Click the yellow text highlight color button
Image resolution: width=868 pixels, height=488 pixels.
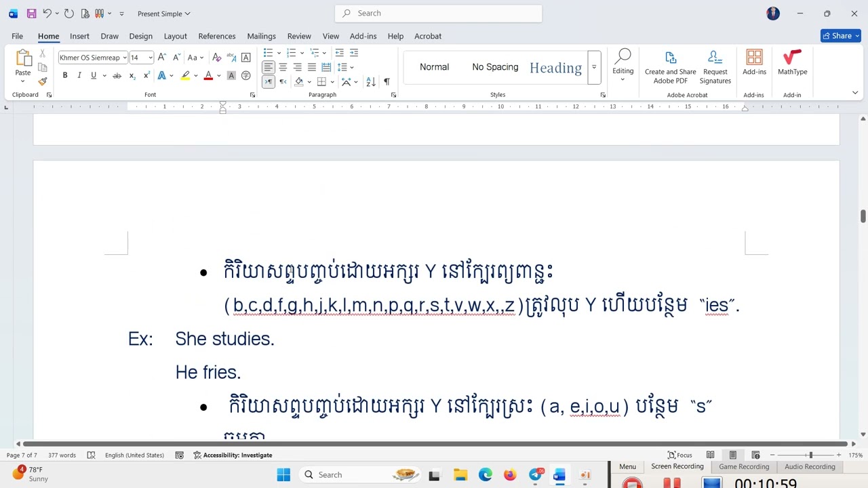185,75
